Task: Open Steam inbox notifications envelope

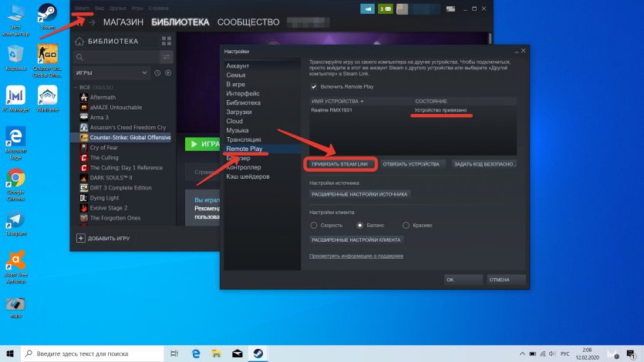Action: (386, 8)
